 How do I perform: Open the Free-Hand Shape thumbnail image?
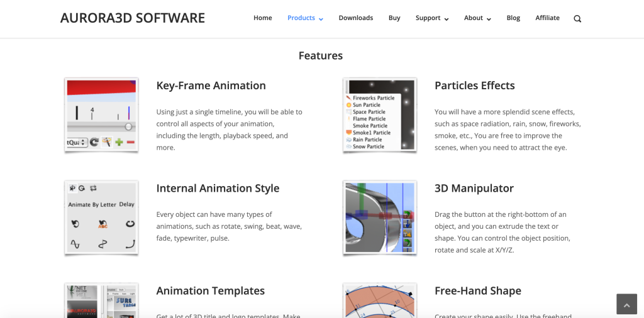click(x=380, y=300)
